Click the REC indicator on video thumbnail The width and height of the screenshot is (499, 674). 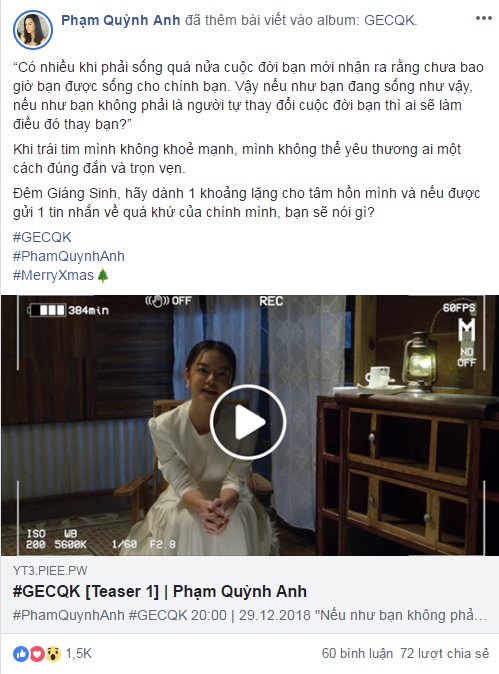[271, 301]
